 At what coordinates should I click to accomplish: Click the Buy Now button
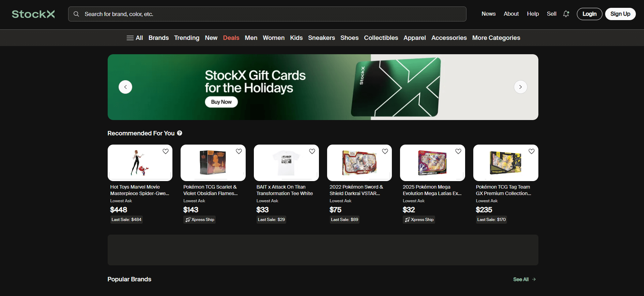click(221, 102)
